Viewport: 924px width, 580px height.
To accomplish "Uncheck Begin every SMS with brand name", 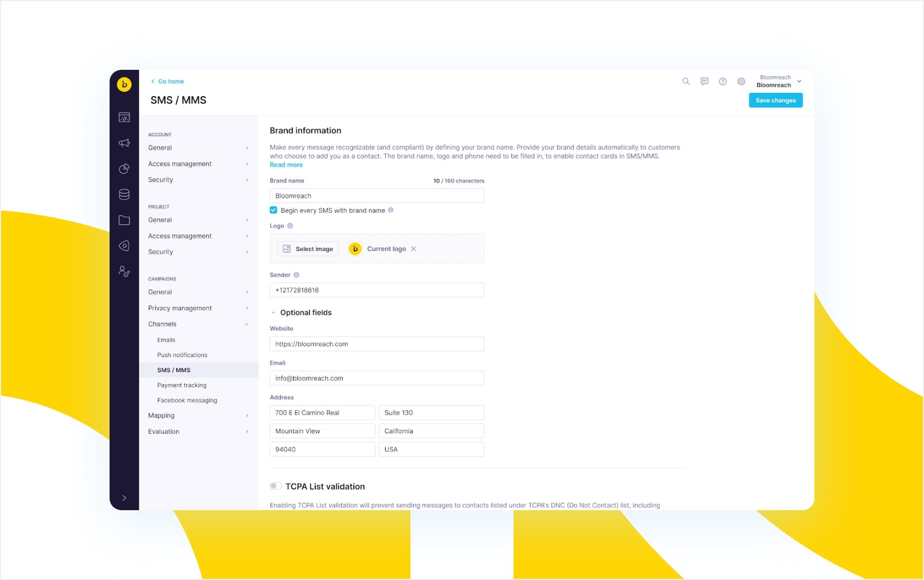I will pos(273,210).
